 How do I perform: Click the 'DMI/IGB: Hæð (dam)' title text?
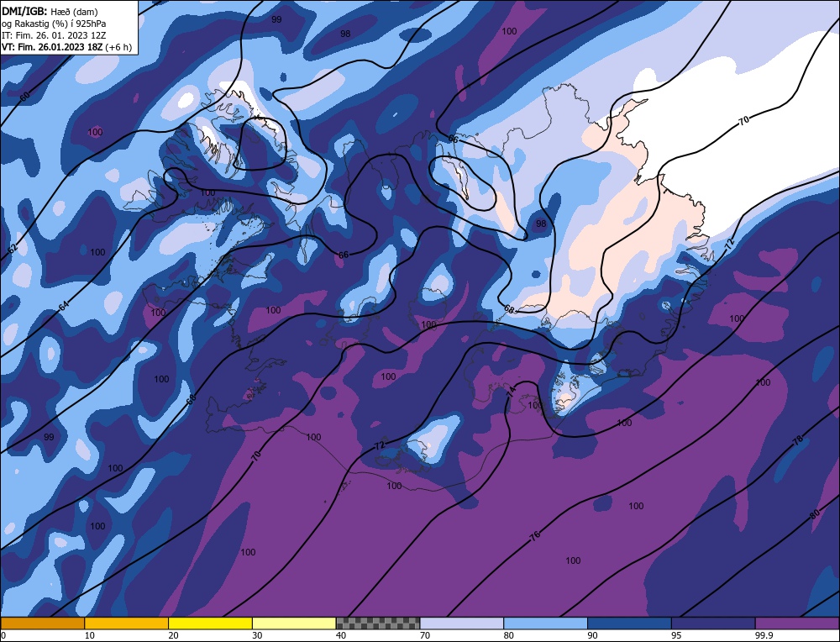pos(50,11)
